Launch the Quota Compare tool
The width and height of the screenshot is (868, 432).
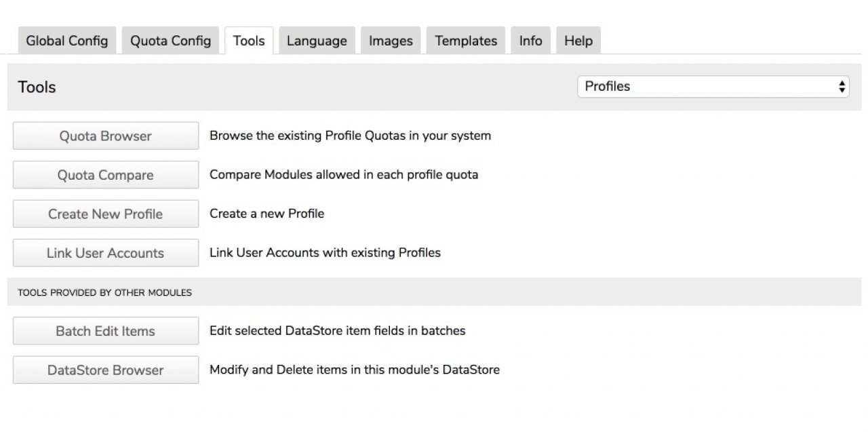[x=106, y=175]
